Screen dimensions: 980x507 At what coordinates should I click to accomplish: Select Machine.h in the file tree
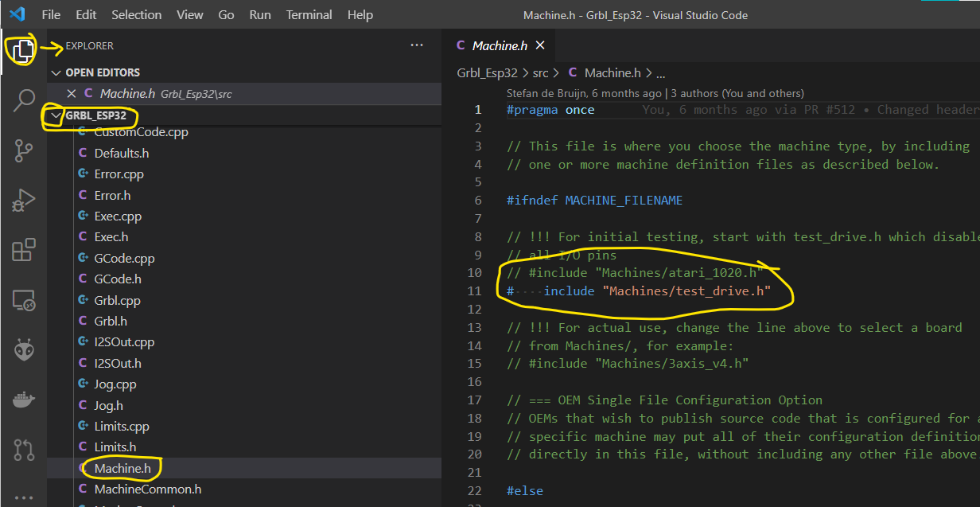(122, 468)
